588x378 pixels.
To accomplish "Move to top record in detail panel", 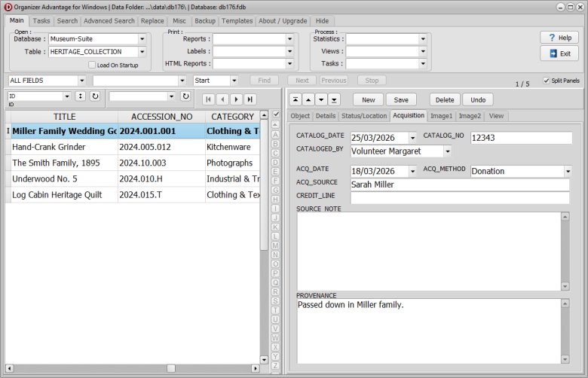I will click(x=296, y=99).
